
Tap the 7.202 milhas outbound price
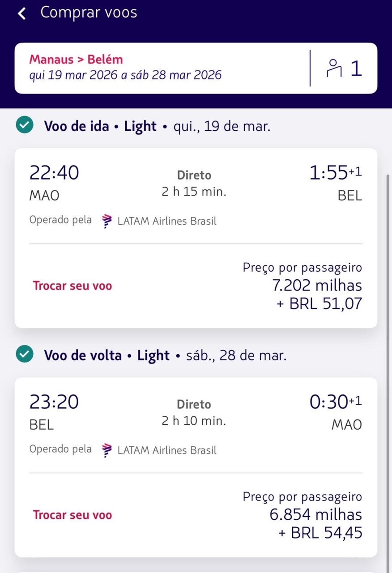pyautogui.click(x=317, y=285)
